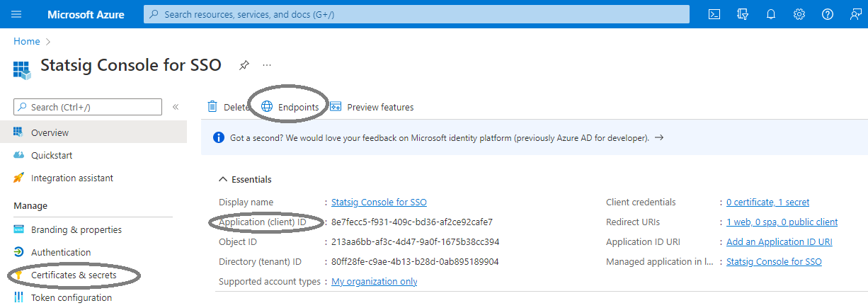Open Preview features
The image size is (868, 308).
[371, 107]
